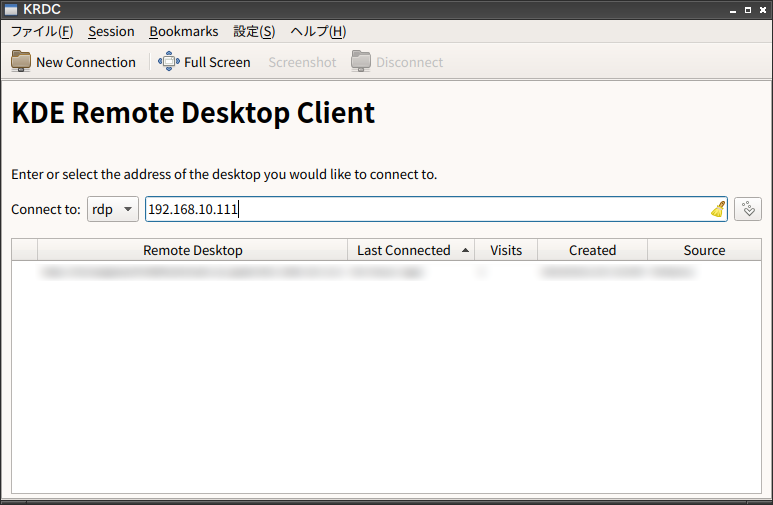
Task: Open the Session menu
Action: pyautogui.click(x=111, y=32)
